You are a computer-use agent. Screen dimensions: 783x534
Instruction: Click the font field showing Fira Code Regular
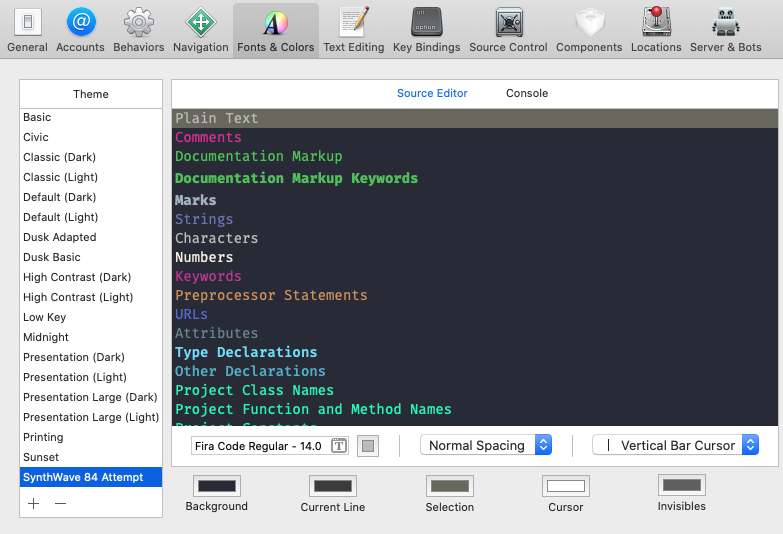[x=270, y=446]
